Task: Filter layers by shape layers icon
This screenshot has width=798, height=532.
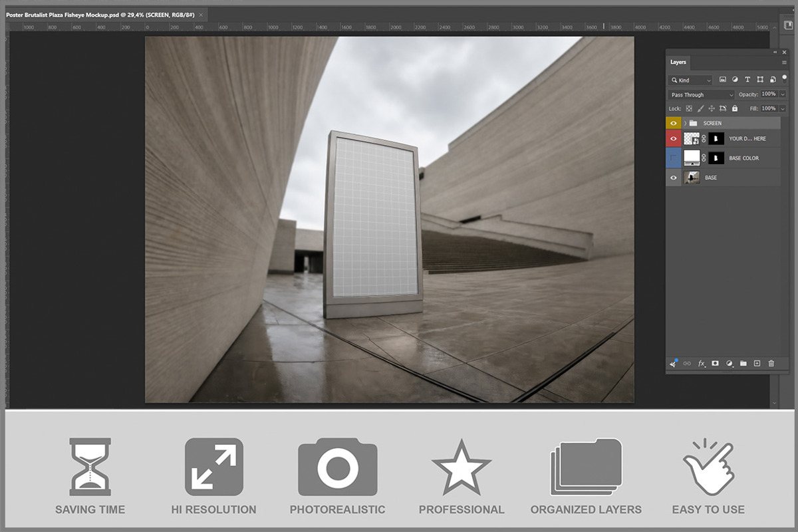Action: [x=759, y=80]
